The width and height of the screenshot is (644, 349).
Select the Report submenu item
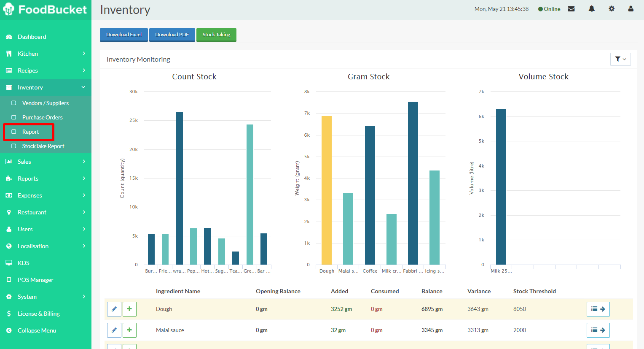30,132
